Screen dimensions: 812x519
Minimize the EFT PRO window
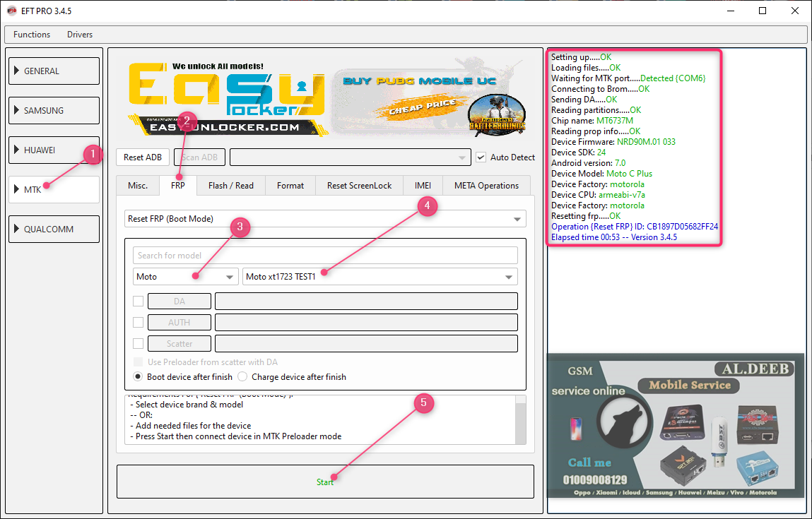[x=730, y=11]
